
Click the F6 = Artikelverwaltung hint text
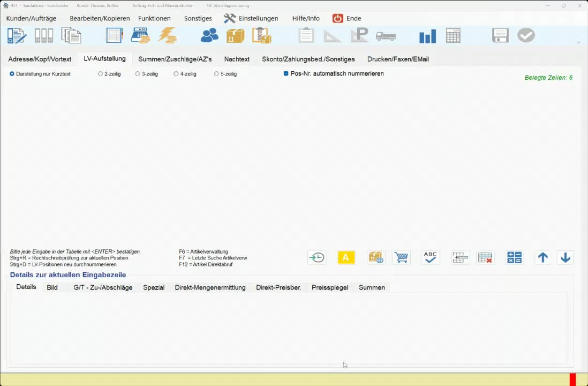click(x=203, y=251)
